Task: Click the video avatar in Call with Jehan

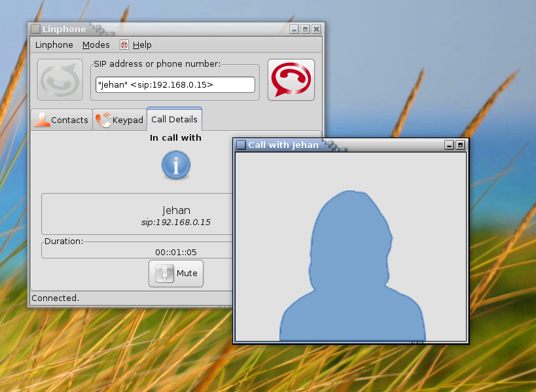Action: (353, 266)
